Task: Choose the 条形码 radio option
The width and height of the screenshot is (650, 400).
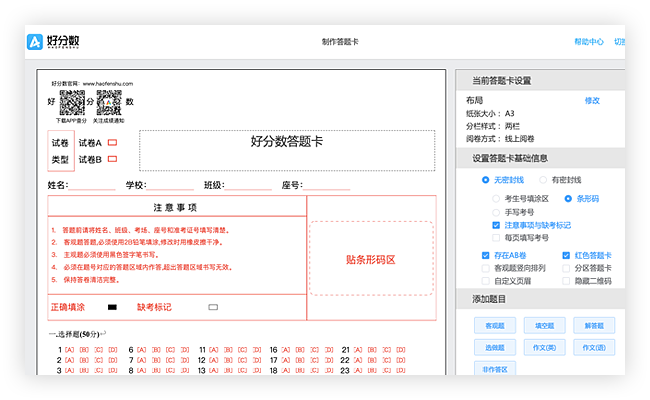Action: click(x=569, y=199)
